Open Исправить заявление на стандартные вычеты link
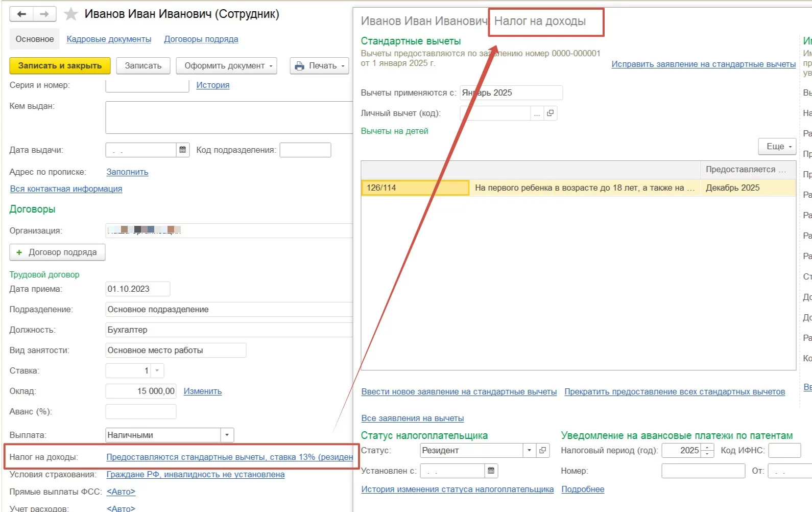Image resolution: width=812 pixels, height=512 pixels. (703, 64)
